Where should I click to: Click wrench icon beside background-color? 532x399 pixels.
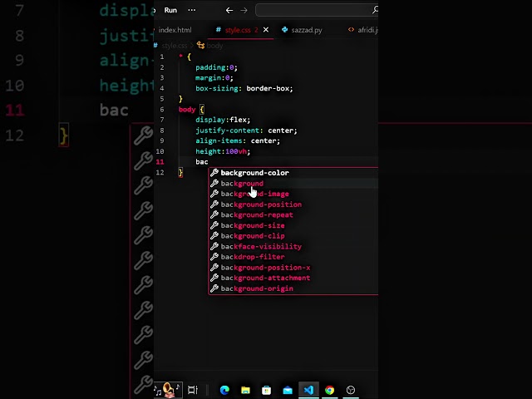[x=214, y=173]
